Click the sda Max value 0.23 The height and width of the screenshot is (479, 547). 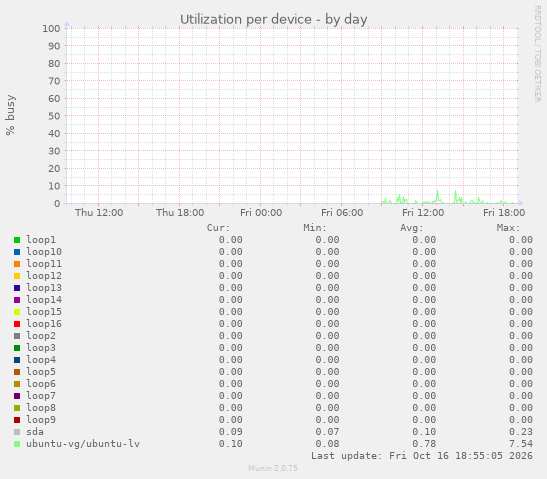click(x=520, y=432)
